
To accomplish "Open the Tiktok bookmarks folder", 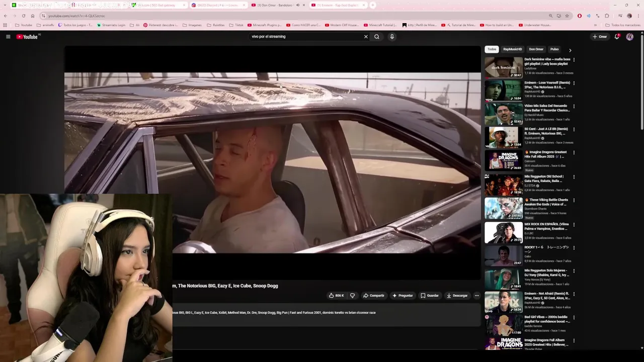I will pyautogui.click(x=236, y=25).
